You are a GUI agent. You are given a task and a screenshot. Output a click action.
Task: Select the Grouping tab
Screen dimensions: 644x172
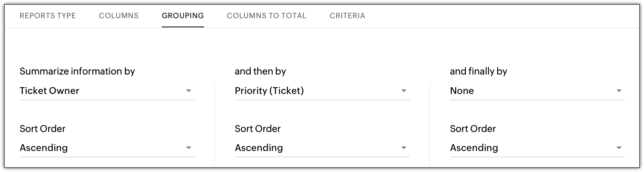pos(183,16)
